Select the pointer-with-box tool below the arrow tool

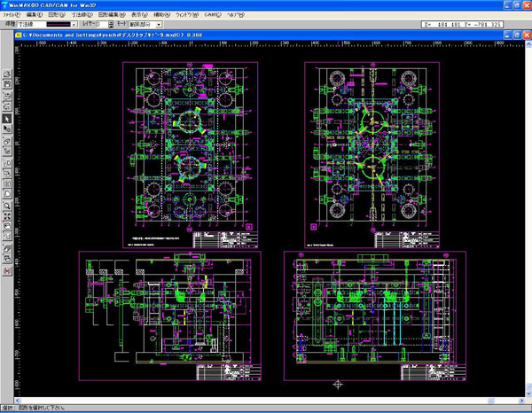(7, 129)
